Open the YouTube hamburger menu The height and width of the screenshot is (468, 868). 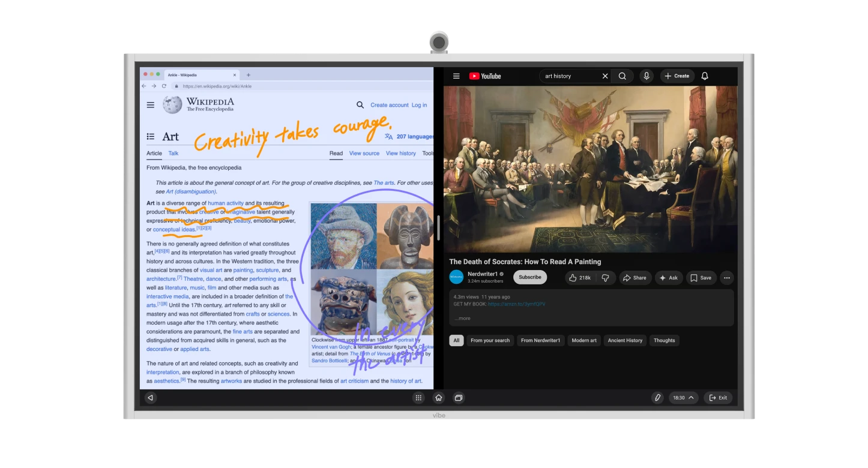click(x=456, y=76)
